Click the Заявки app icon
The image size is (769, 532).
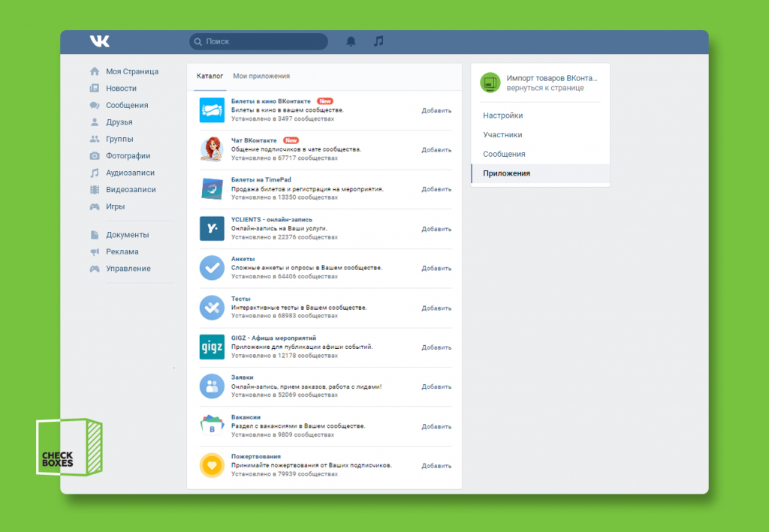212,386
